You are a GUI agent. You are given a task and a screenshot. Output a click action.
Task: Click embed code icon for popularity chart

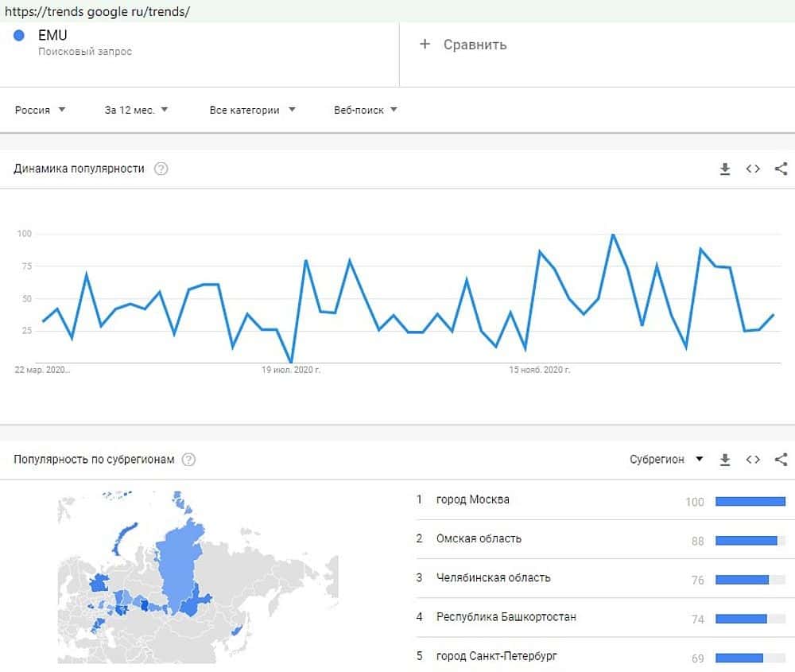[x=753, y=169]
